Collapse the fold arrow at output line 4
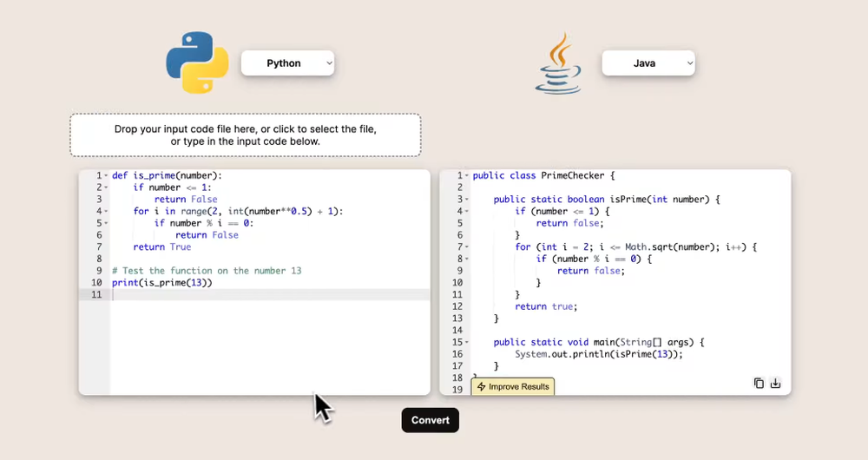This screenshot has width=868, height=460. (x=467, y=212)
